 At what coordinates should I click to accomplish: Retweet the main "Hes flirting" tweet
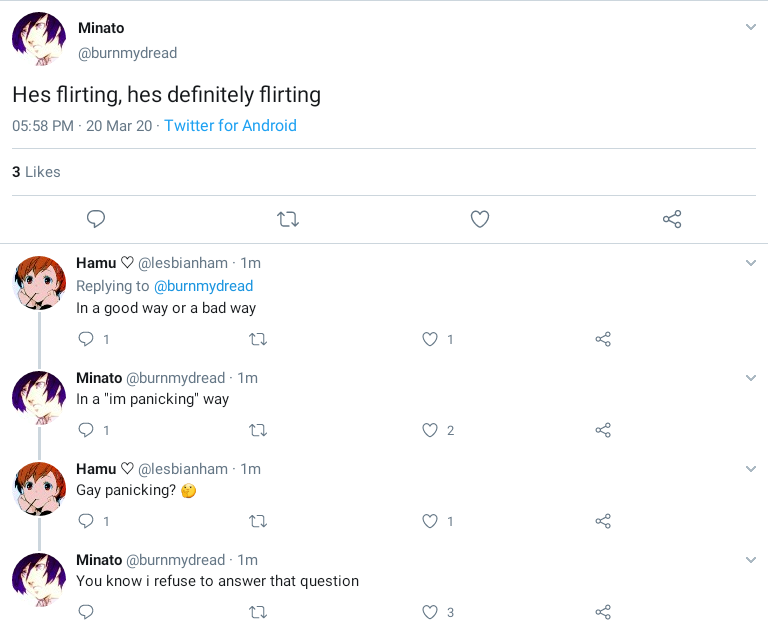coord(288,219)
